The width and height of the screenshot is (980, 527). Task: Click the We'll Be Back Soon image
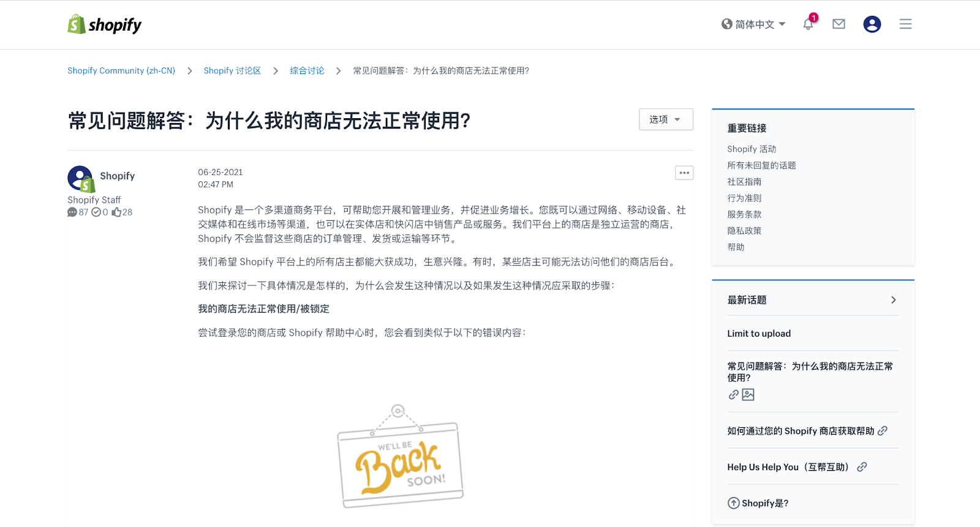tap(400, 456)
